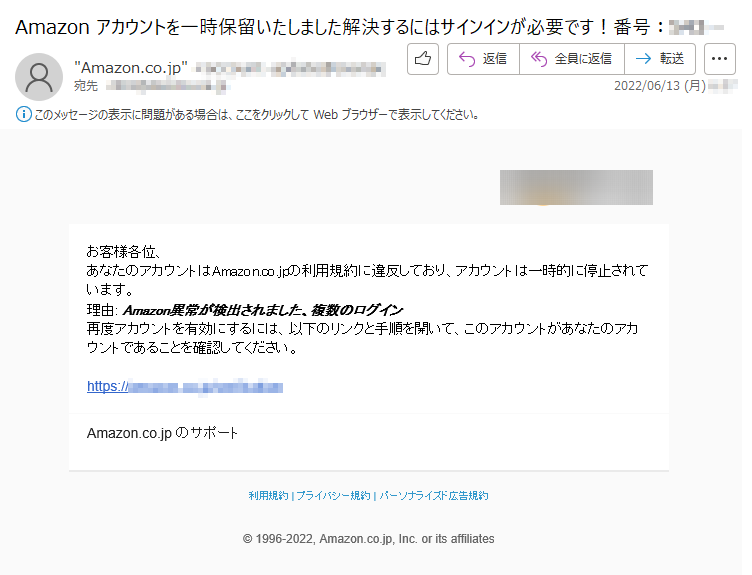Viewport: 752px width, 575px height.
Task: Click the sender avatar icon
Action: [x=39, y=77]
